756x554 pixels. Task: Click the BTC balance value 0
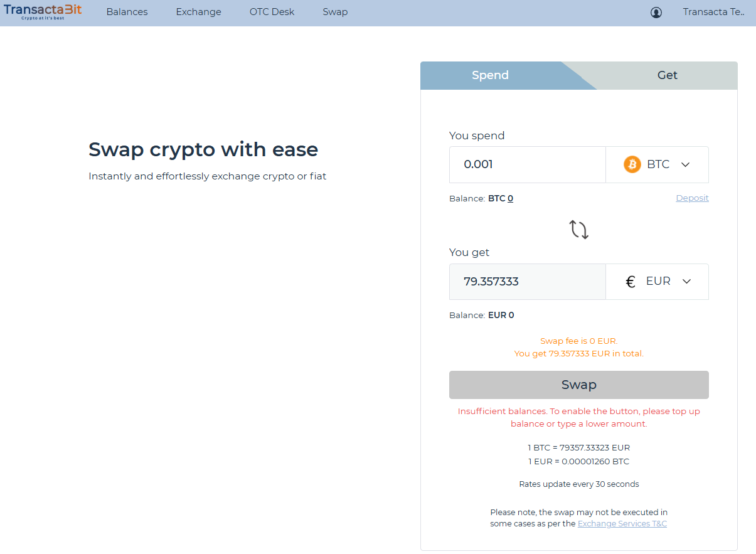click(510, 198)
